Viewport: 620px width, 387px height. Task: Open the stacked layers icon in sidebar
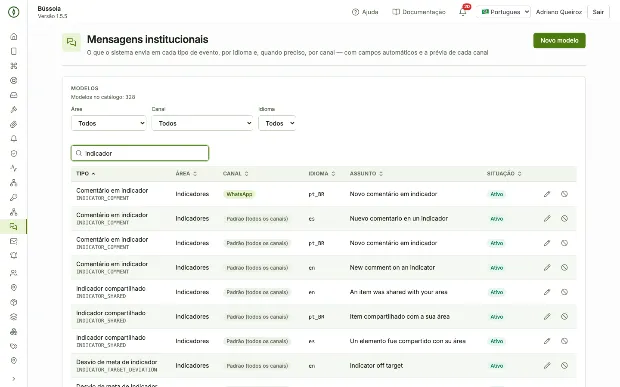click(x=14, y=317)
